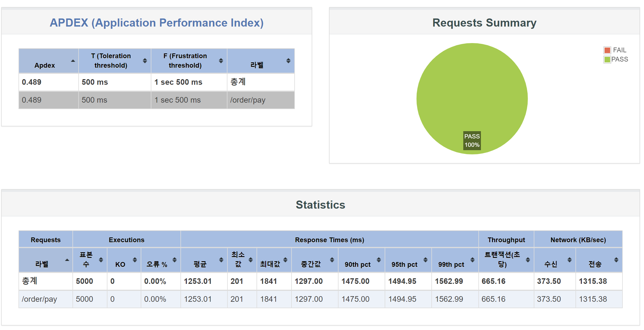Click sort icon for T Toleration threshold
Viewport: 644px width, 330px height.
145,61
